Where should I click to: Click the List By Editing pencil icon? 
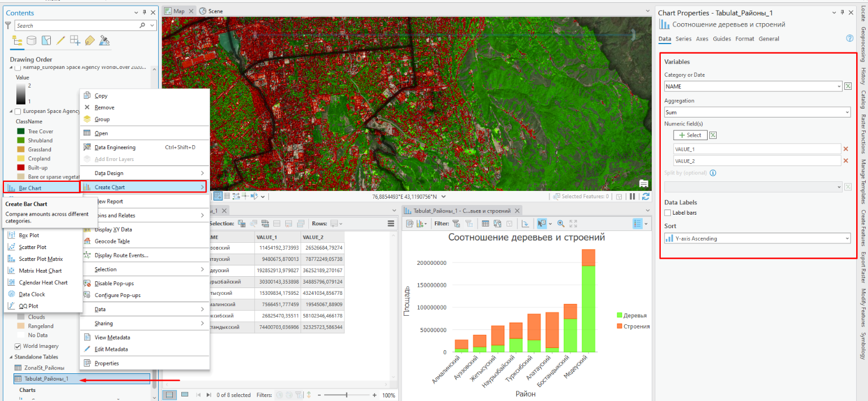point(60,41)
